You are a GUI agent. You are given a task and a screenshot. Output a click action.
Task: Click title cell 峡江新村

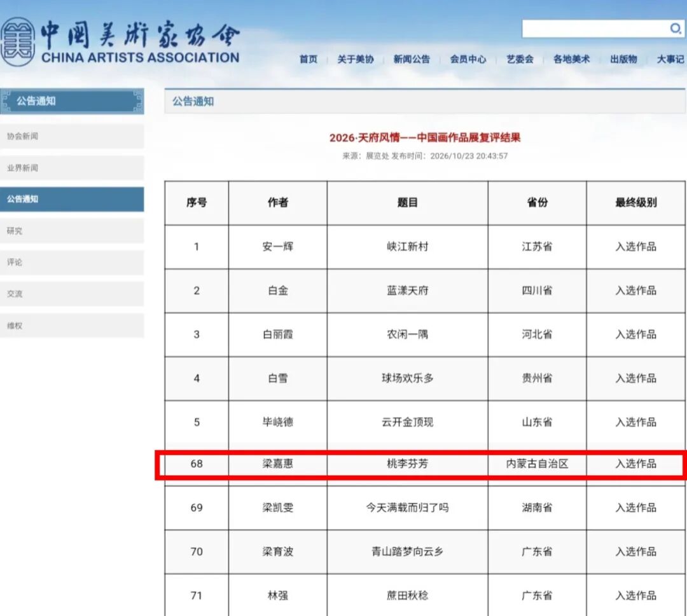[x=408, y=247]
